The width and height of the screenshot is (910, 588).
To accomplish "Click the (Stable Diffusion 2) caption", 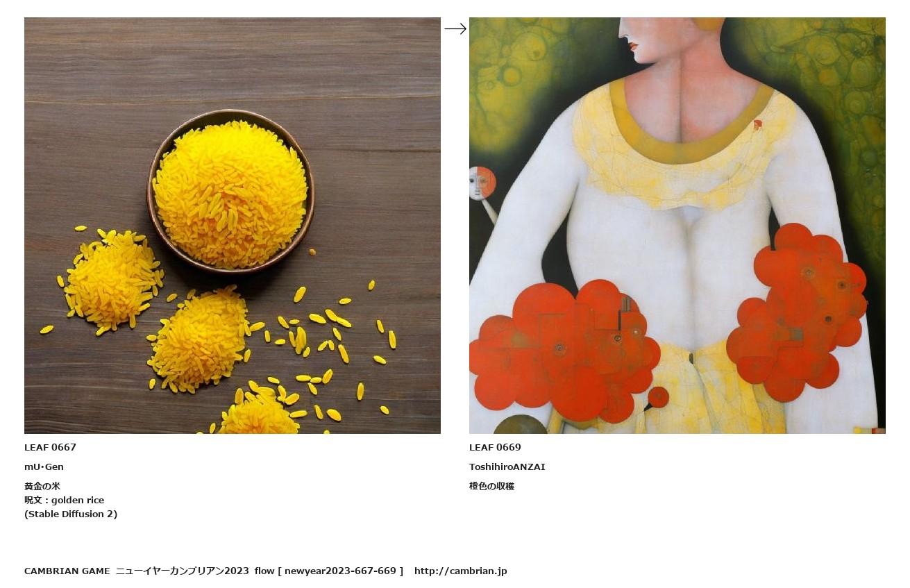I will [71, 514].
